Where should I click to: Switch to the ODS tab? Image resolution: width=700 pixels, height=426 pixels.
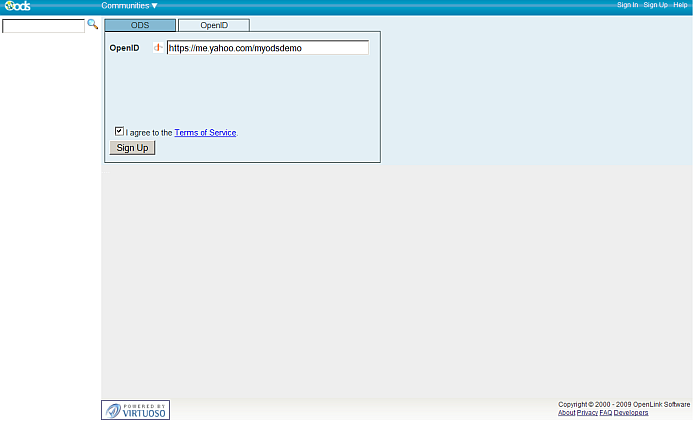tap(140, 25)
